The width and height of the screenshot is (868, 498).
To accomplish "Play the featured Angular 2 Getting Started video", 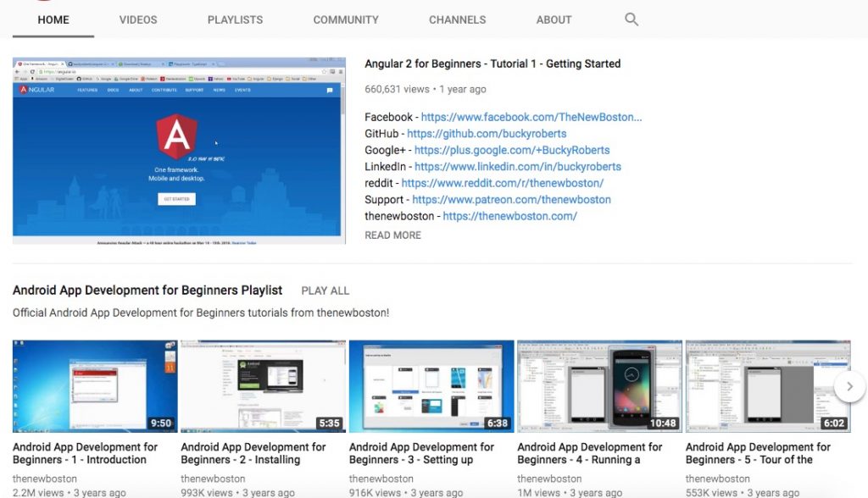I will click(178, 150).
